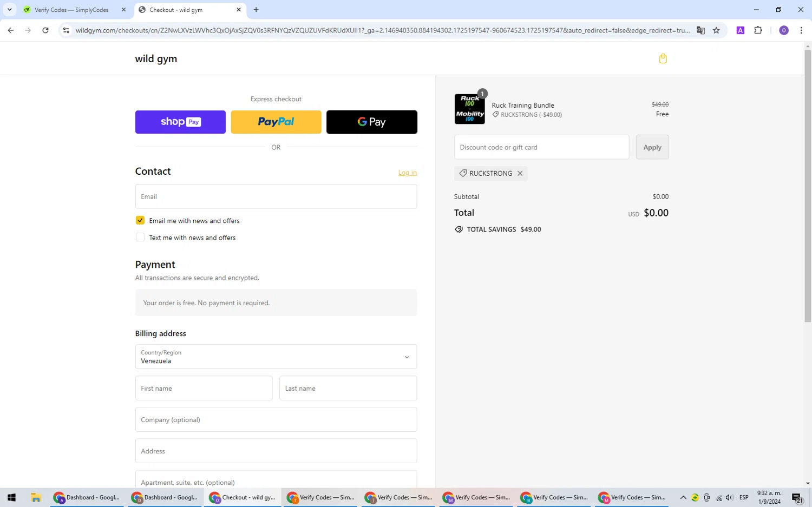
Task: Click the Company (optional) field
Action: pyautogui.click(x=276, y=419)
